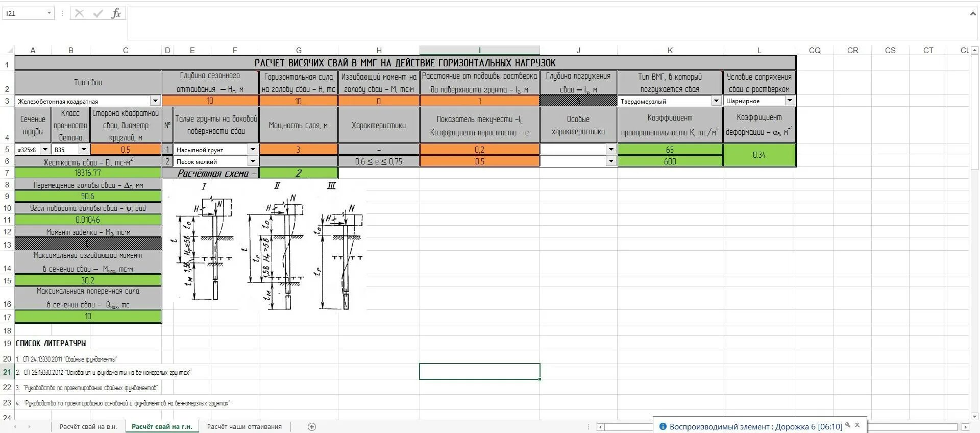Viewport: 980px width, 433px height.
Task: Click the Enter checkmark icon in formula bar
Action: [x=98, y=14]
